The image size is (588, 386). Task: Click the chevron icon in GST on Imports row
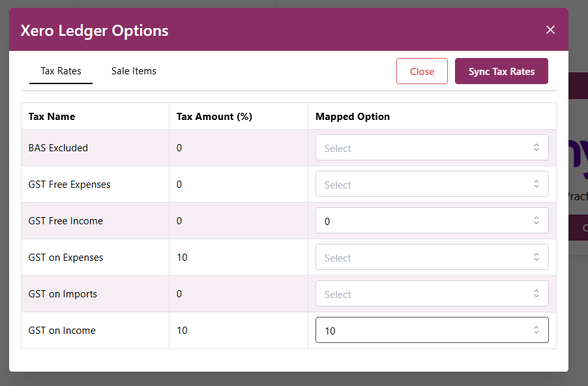point(536,294)
